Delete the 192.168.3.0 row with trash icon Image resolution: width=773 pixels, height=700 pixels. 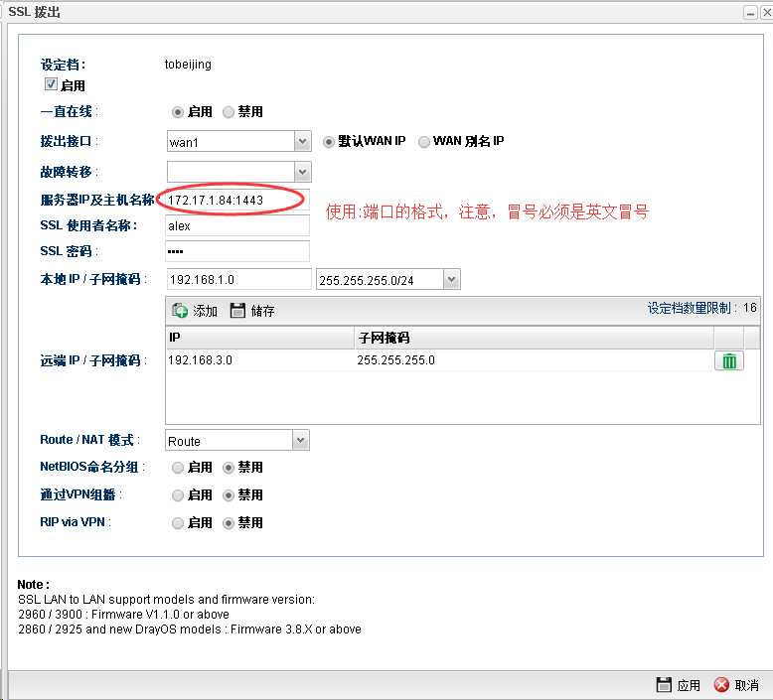click(729, 361)
